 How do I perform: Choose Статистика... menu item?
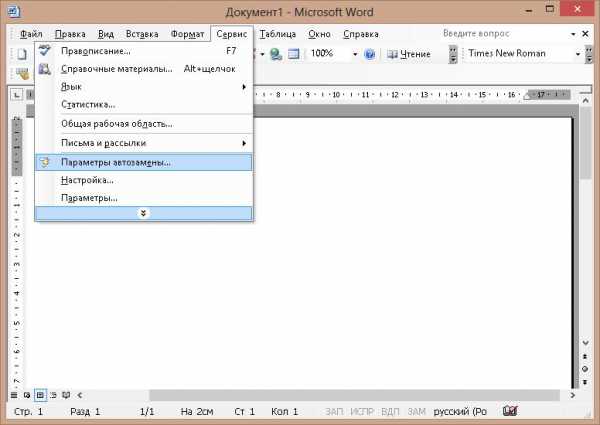[x=143, y=104]
